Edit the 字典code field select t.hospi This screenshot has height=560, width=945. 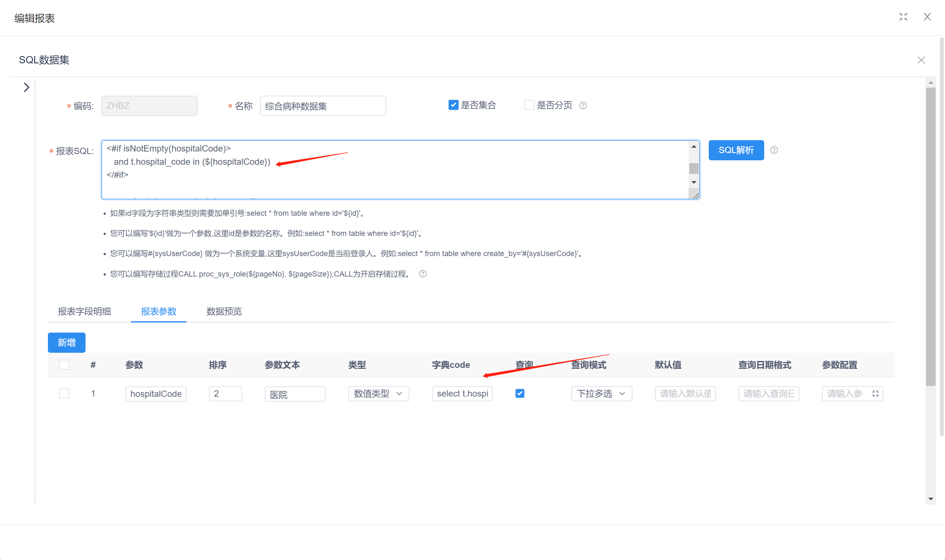click(x=462, y=394)
